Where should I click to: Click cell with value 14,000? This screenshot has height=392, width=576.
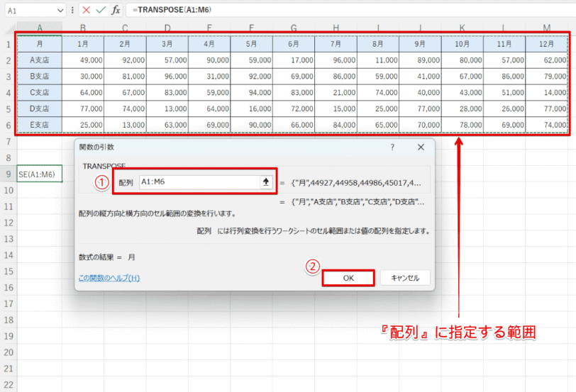click(547, 92)
